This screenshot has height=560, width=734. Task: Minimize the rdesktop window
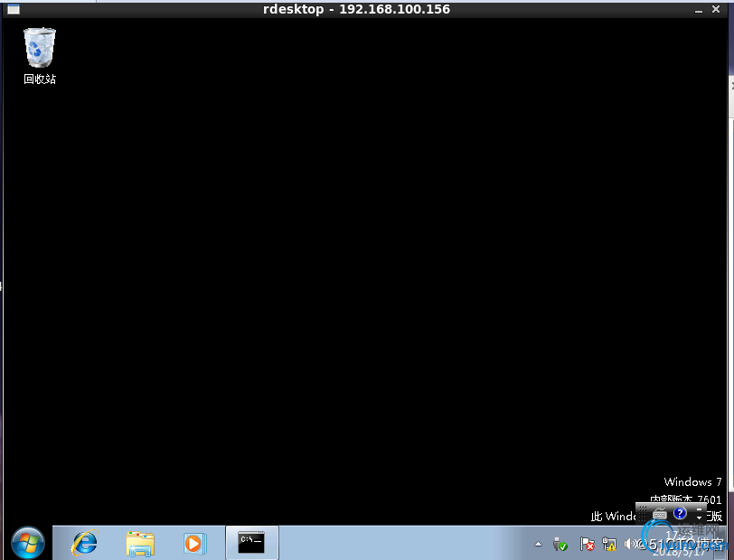(x=699, y=10)
